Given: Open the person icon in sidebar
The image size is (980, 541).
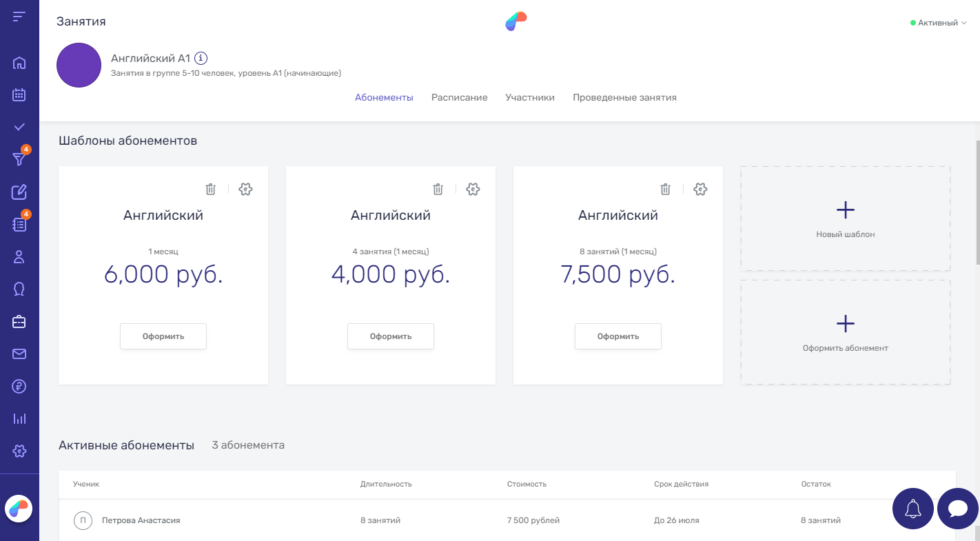Looking at the screenshot, I should pos(19,257).
